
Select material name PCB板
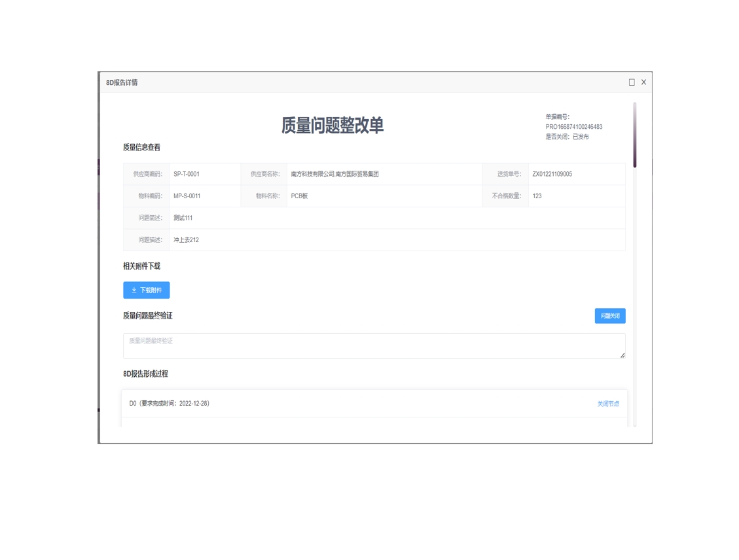coord(299,196)
